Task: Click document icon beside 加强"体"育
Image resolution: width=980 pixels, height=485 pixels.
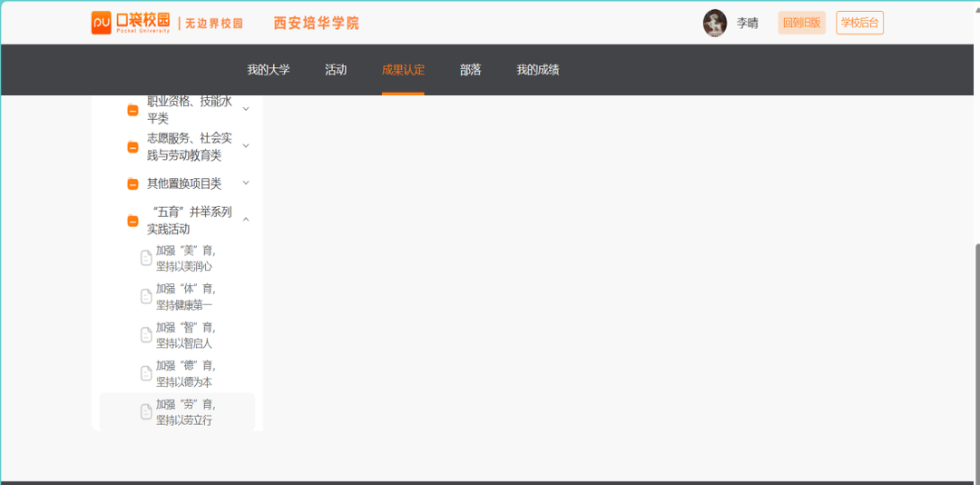Action: 146,296
